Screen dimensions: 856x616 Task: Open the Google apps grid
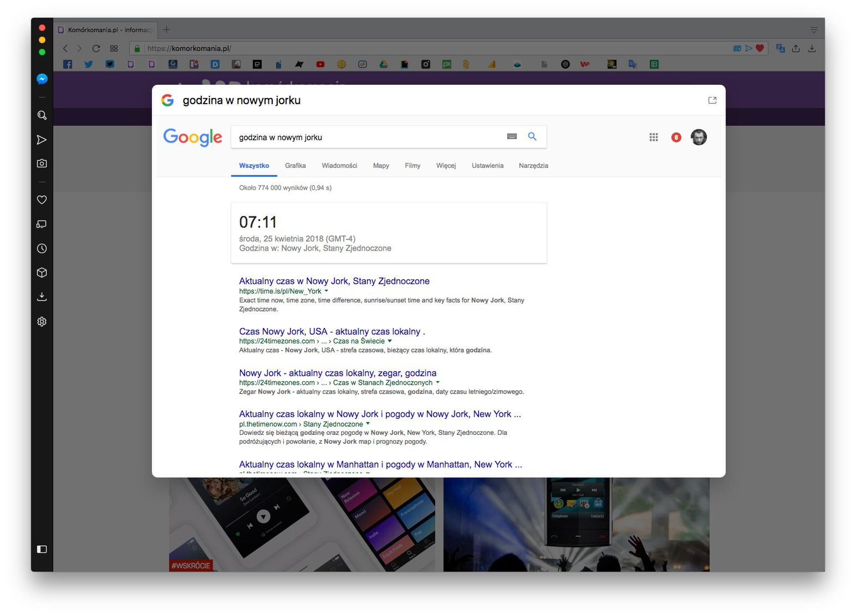(x=654, y=137)
